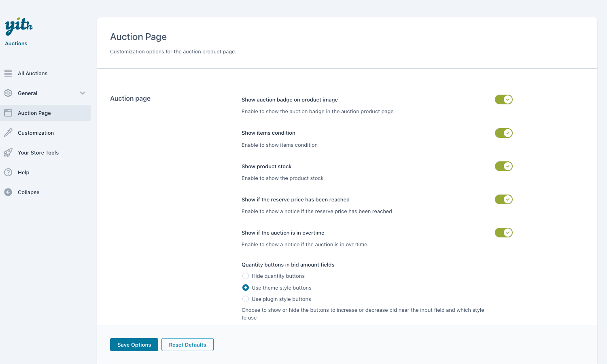The height and width of the screenshot is (364, 607).
Task: Click 'Show if the reserve price has been reached' label
Action: tap(295, 199)
